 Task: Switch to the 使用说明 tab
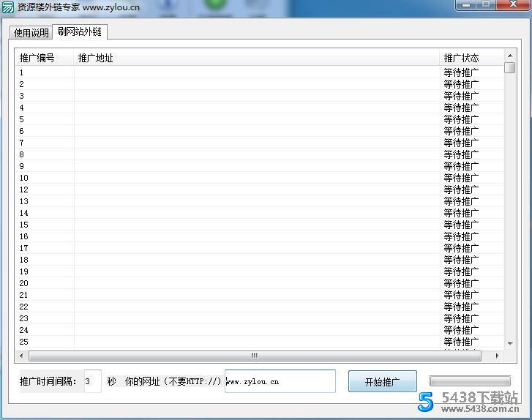(31, 33)
